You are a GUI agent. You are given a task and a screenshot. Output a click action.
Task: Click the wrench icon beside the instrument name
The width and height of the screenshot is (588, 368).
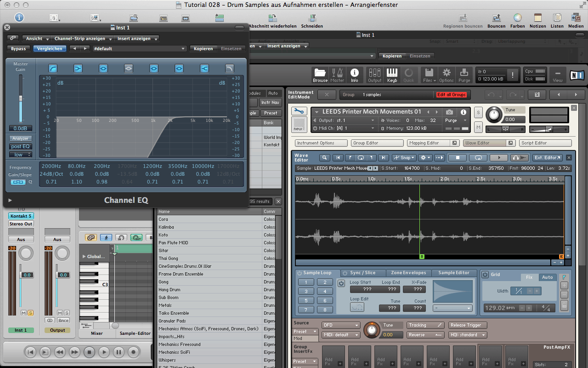300,111
